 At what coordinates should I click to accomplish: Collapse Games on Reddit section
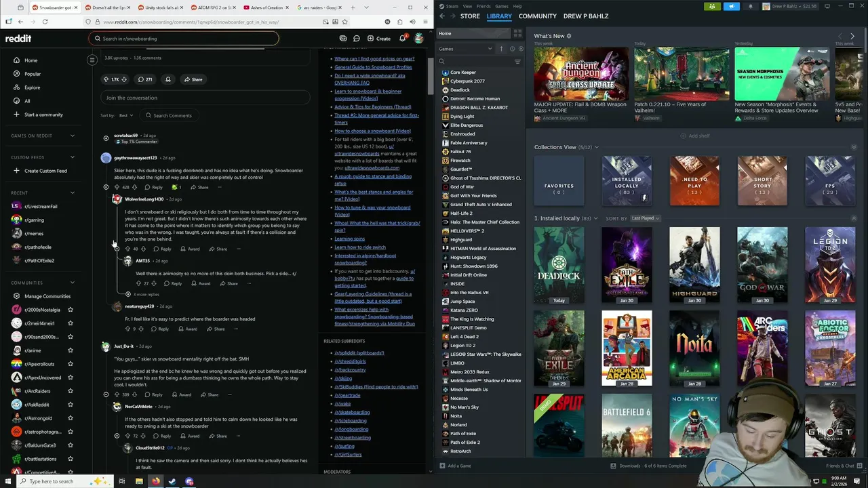pos(73,136)
